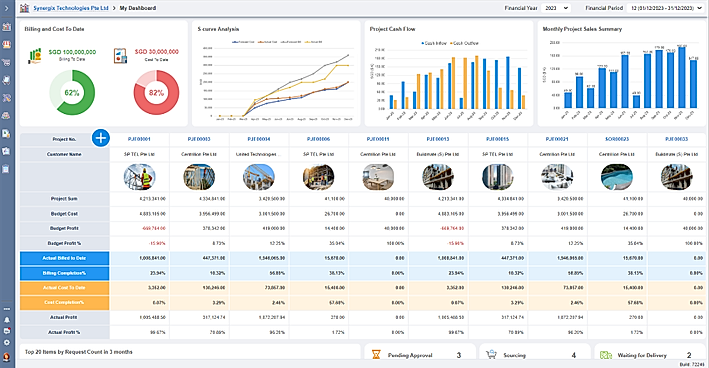Open the dashboard bar-chart icon in the sidebar
The width and height of the screenshot is (709, 368).
(6, 27)
